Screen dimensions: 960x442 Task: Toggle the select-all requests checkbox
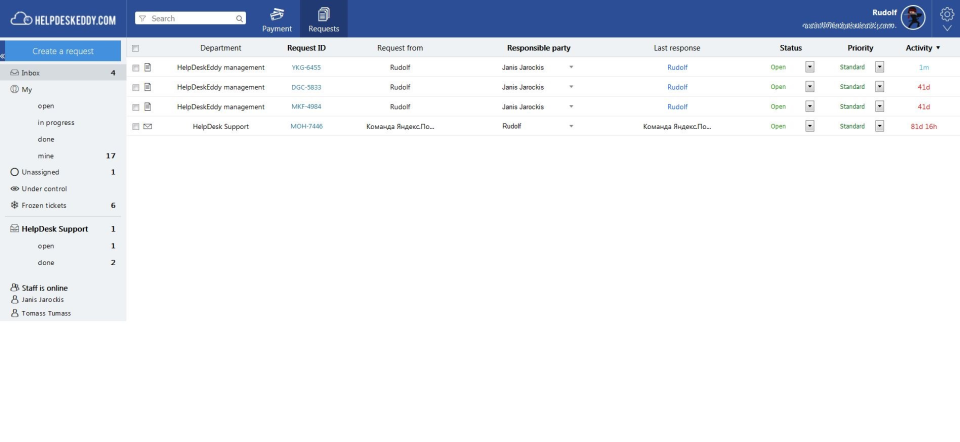coord(136,48)
